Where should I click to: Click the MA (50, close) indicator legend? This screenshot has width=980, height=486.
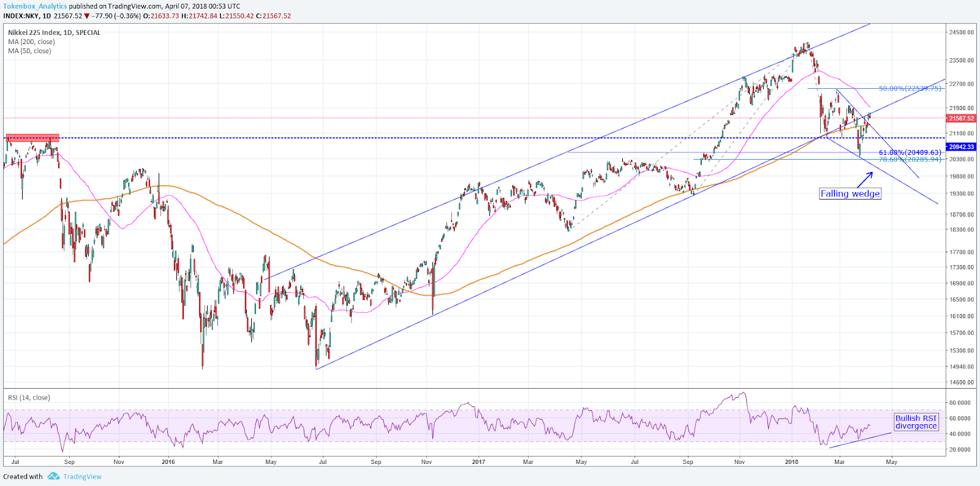29,51
